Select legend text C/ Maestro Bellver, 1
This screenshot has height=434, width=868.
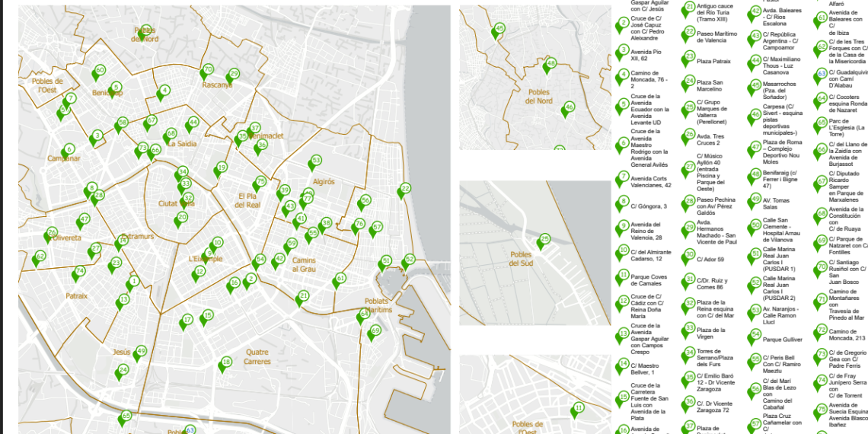pyautogui.click(x=645, y=369)
